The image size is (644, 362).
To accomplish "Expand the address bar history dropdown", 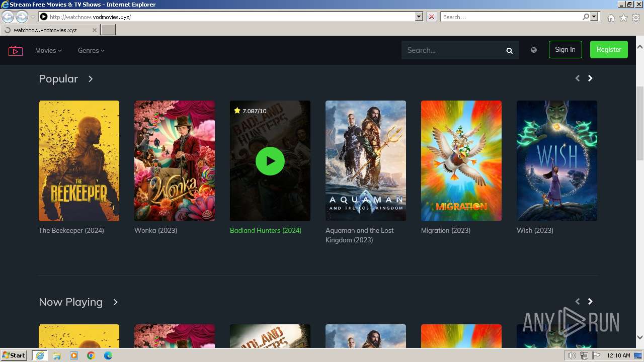I will coord(419,17).
